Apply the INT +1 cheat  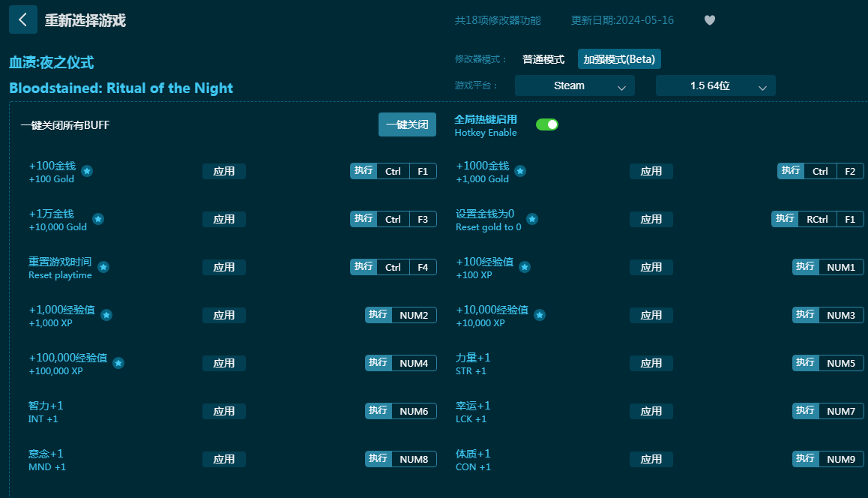223,412
